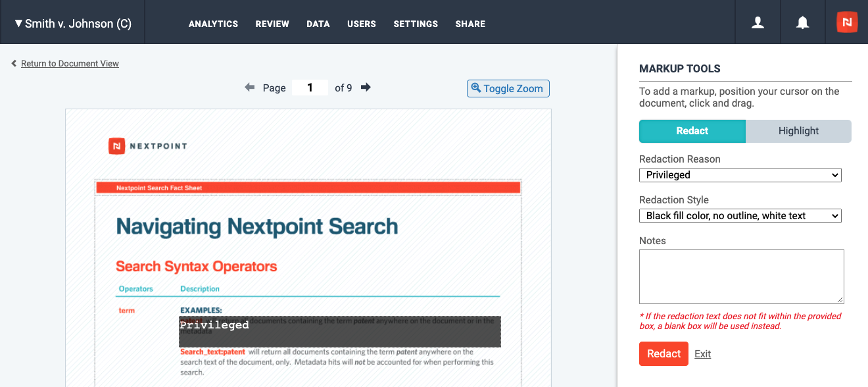
Task: Click the 'term' operator label
Action: pyautogui.click(x=126, y=311)
